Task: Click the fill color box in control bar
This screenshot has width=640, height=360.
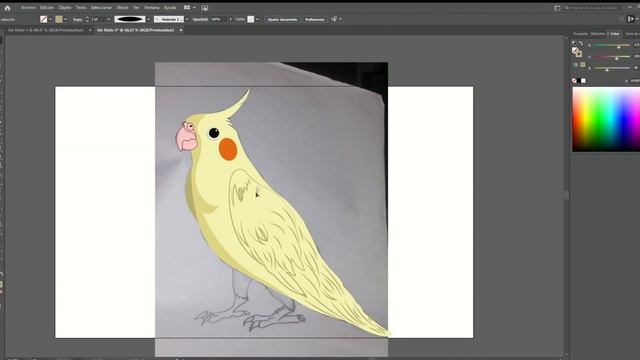Action: [x=44, y=19]
